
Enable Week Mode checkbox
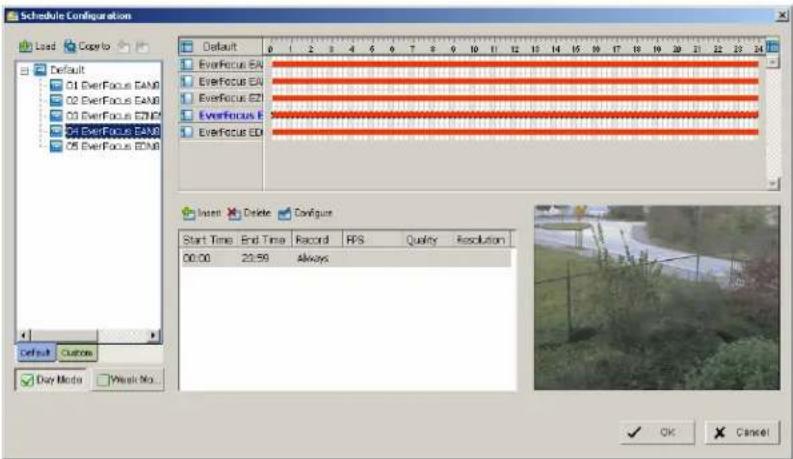pyautogui.click(x=103, y=380)
